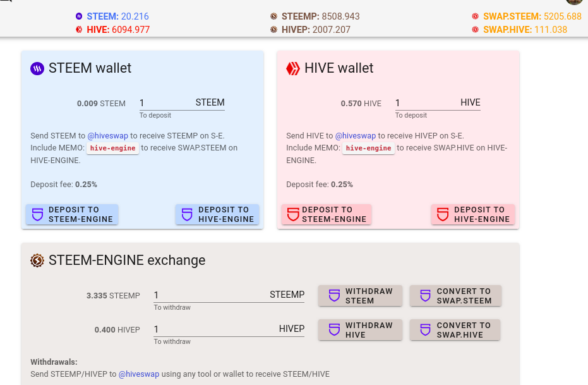Click the Withdraw HIVE button

click(x=361, y=330)
